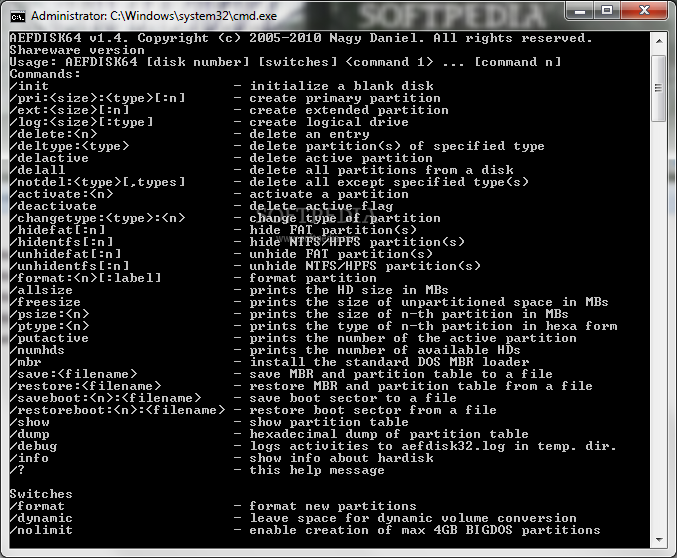
Task: Click the '/freesize' command text
Action: point(45,302)
